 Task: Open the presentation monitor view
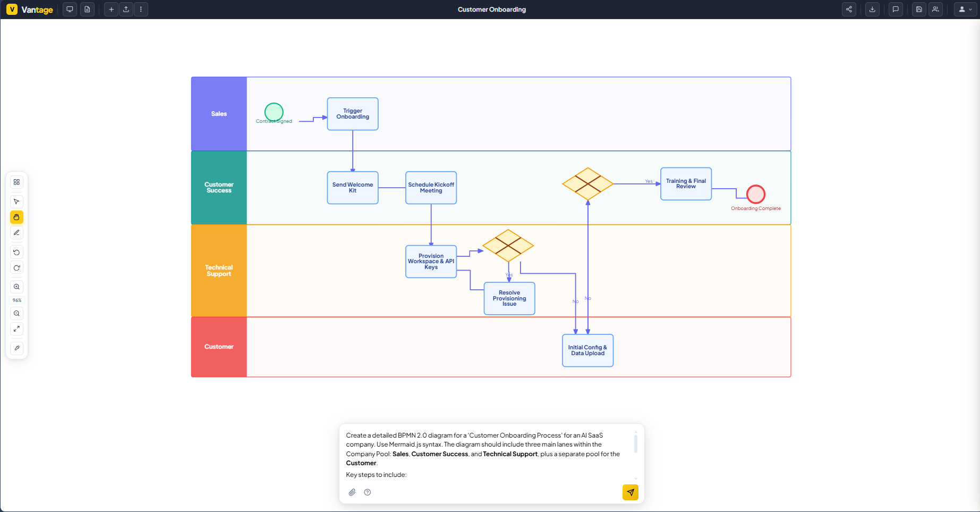pyautogui.click(x=70, y=10)
